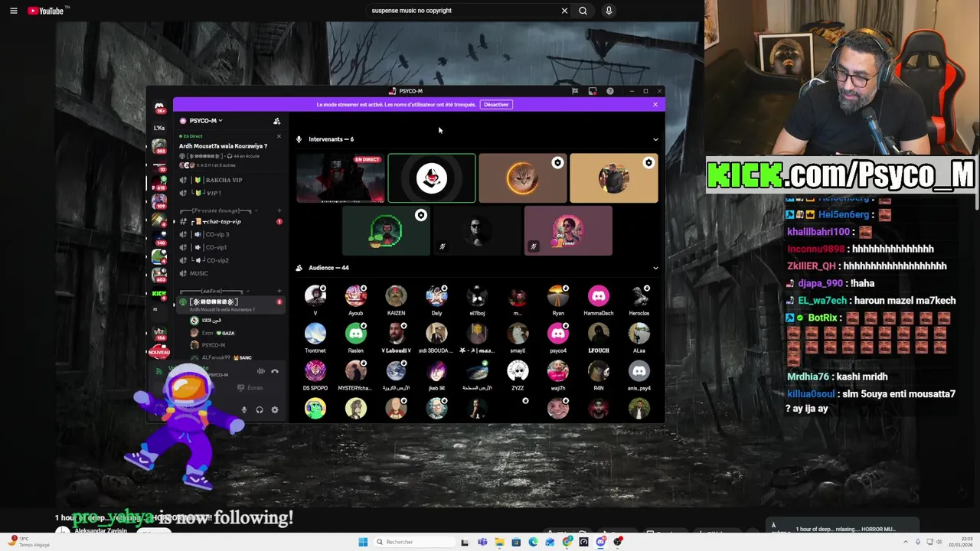Select audience member HammaDach
This screenshot has width=980, height=551.
point(599,300)
